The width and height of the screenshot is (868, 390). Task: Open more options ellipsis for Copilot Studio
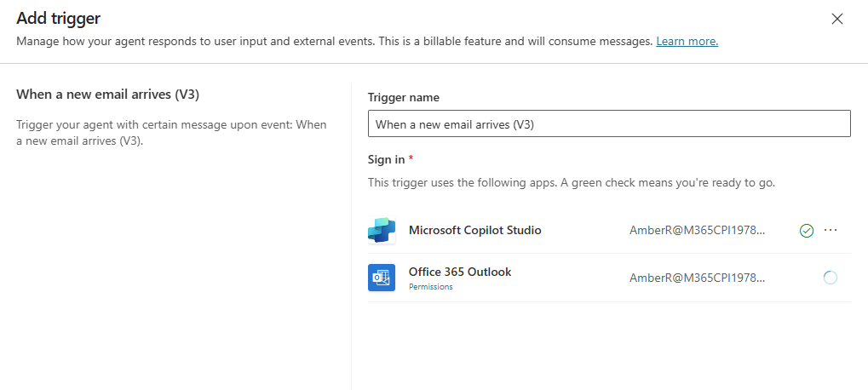click(831, 231)
